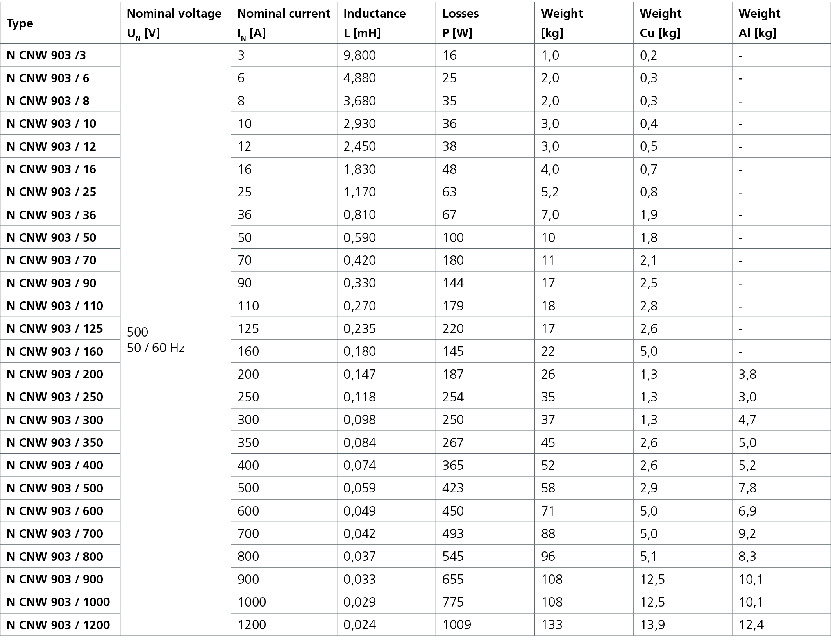Select row N CNW 903 / 8
This screenshot has height=644, width=831.
(415, 101)
